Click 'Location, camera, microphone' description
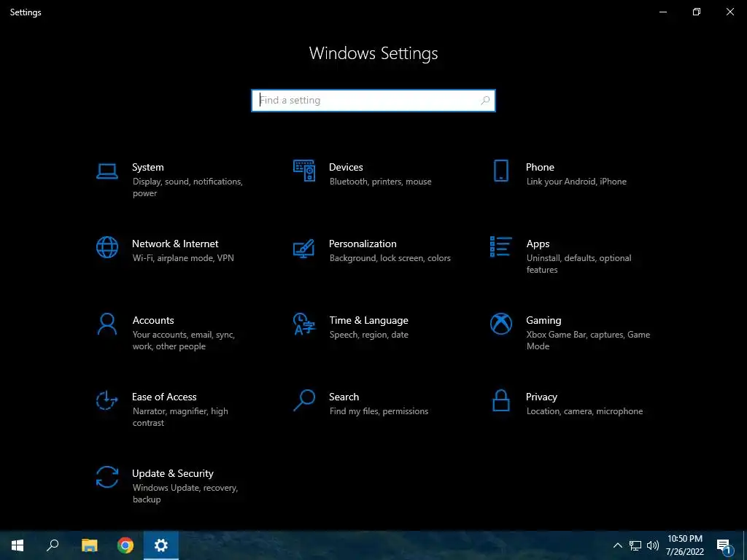Screen dimensions: 747x560 (x=584, y=411)
